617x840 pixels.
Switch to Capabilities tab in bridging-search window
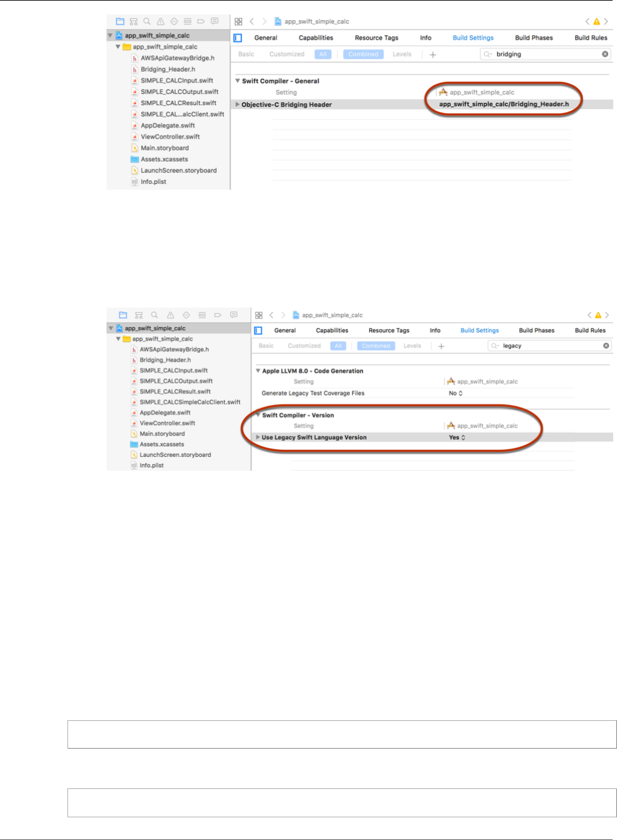(316, 38)
